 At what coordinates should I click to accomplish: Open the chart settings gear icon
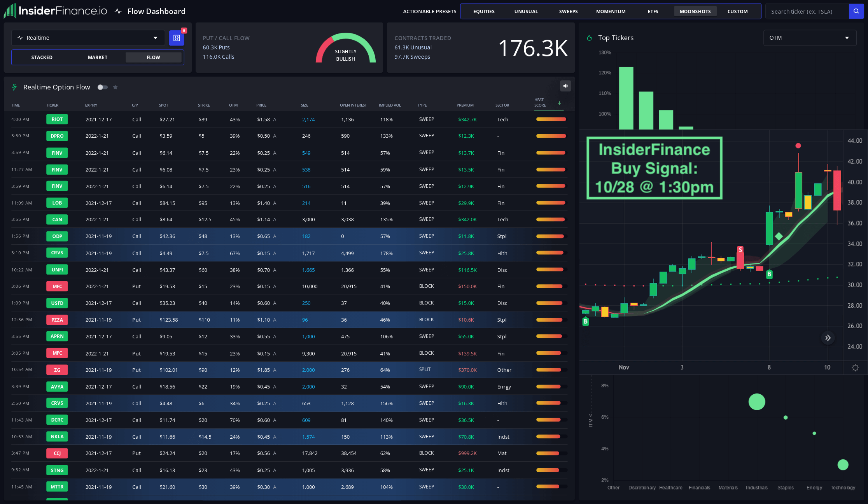(x=855, y=367)
